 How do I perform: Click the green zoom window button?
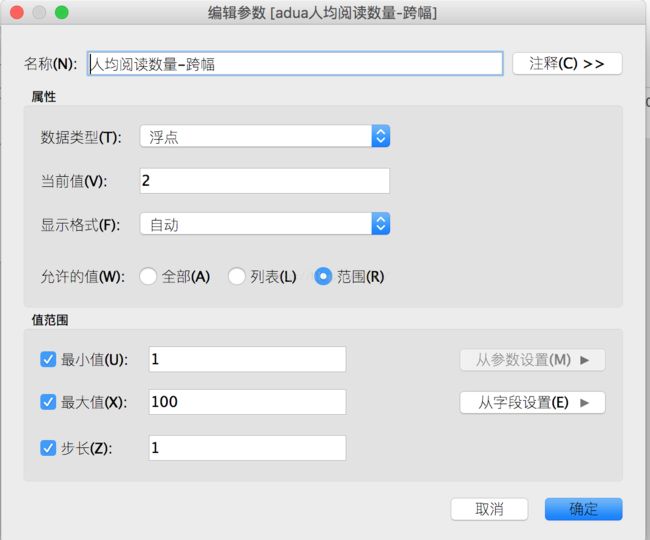[62, 12]
